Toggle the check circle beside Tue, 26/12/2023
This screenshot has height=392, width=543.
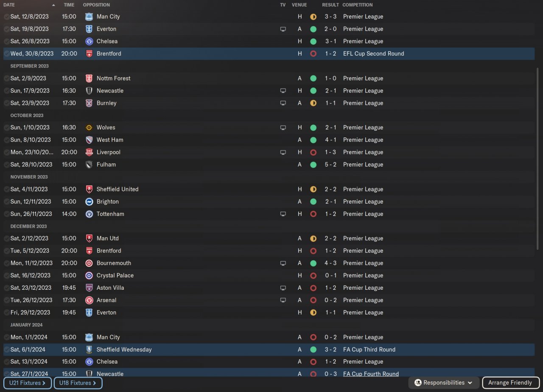(x=6, y=300)
